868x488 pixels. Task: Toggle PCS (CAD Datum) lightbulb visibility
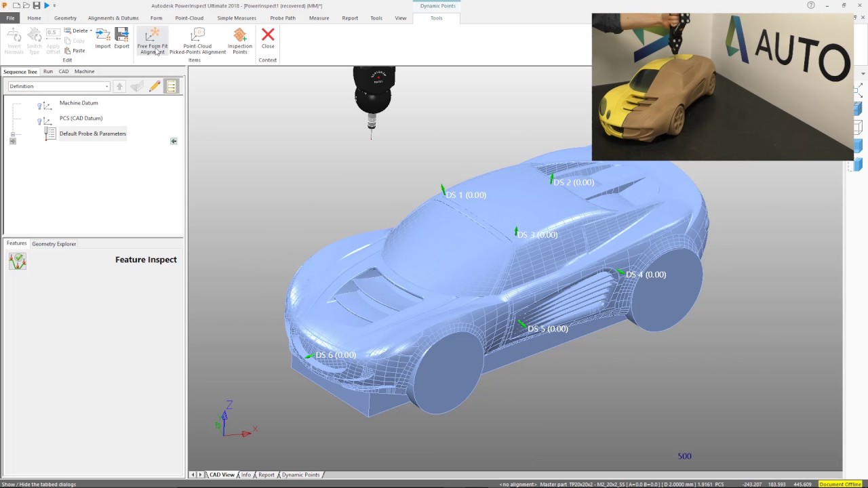[x=39, y=121]
